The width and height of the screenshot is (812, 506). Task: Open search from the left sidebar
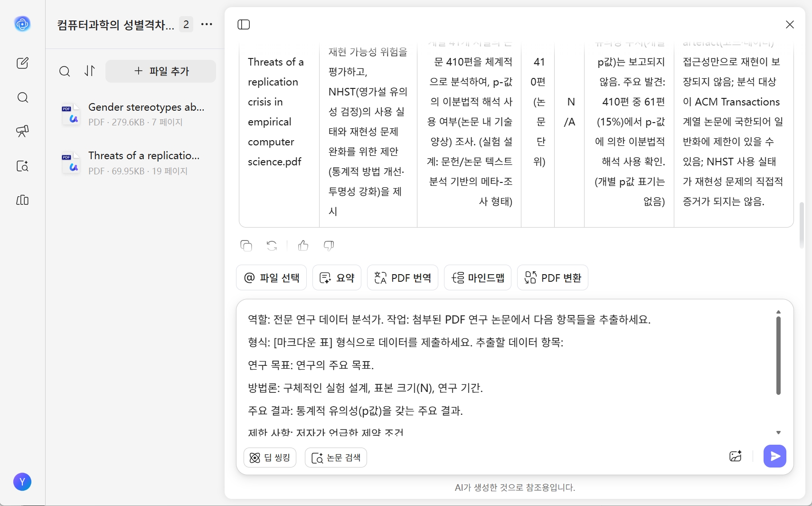click(x=22, y=98)
